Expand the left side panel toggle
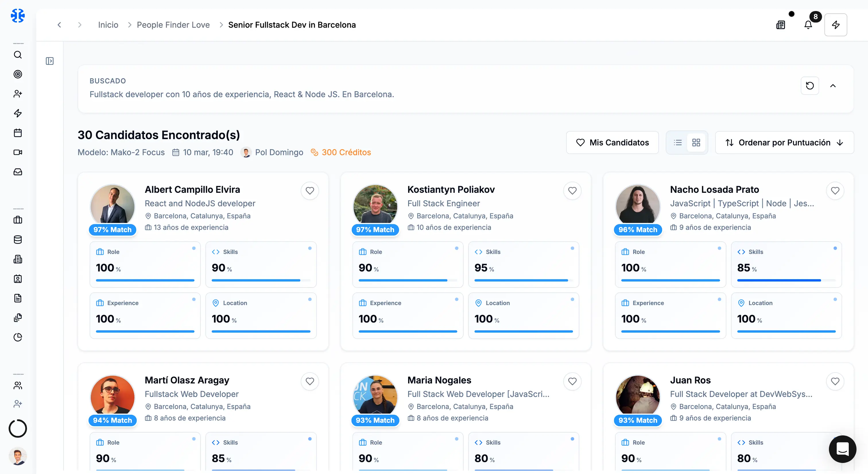Screen dimensions: 868x474 (x=50, y=61)
